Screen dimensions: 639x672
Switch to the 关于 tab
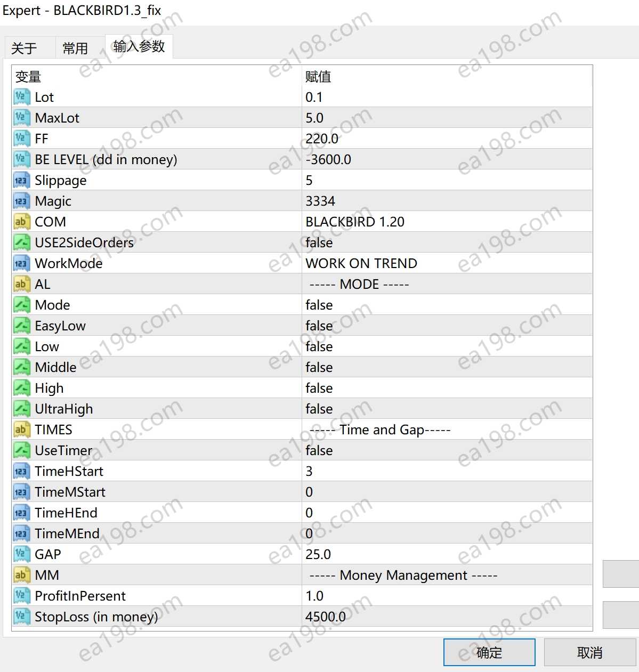pos(25,48)
